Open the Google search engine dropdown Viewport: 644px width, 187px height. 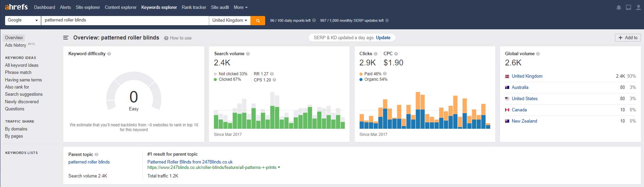point(23,20)
